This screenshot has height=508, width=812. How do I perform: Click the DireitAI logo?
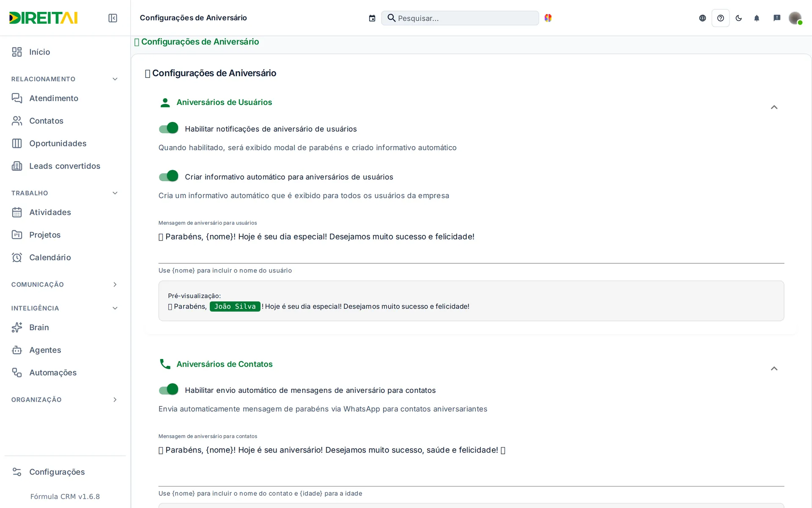pos(43,18)
